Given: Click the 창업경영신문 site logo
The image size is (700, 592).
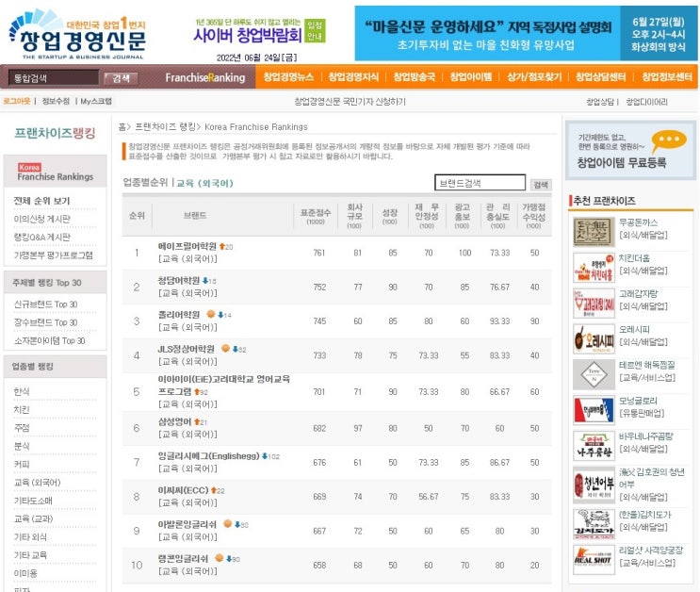Looking at the screenshot, I should pos(78,35).
